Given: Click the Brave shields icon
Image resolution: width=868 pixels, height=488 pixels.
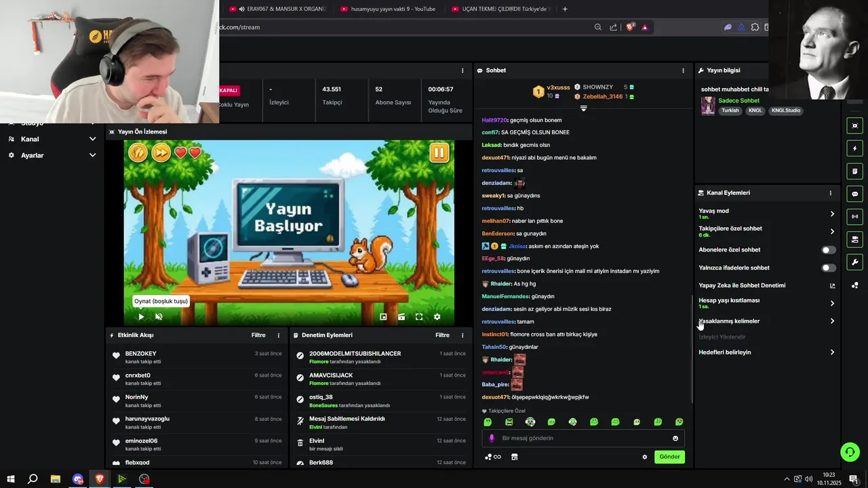Looking at the screenshot, I should (x=630, y=27).
